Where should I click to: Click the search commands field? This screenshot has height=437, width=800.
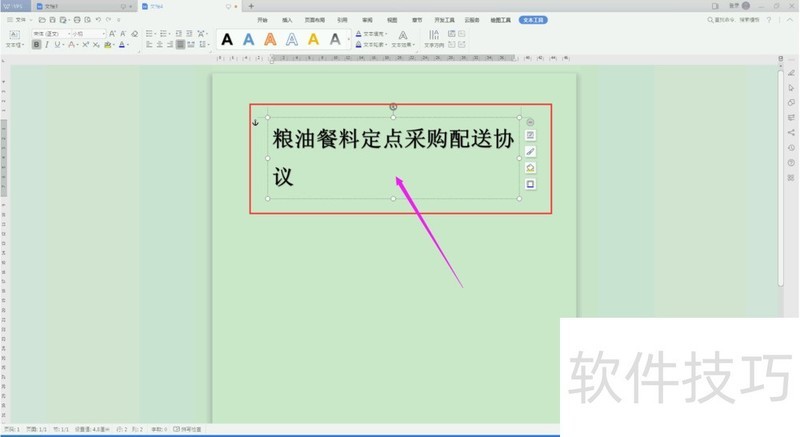(733, 20)
